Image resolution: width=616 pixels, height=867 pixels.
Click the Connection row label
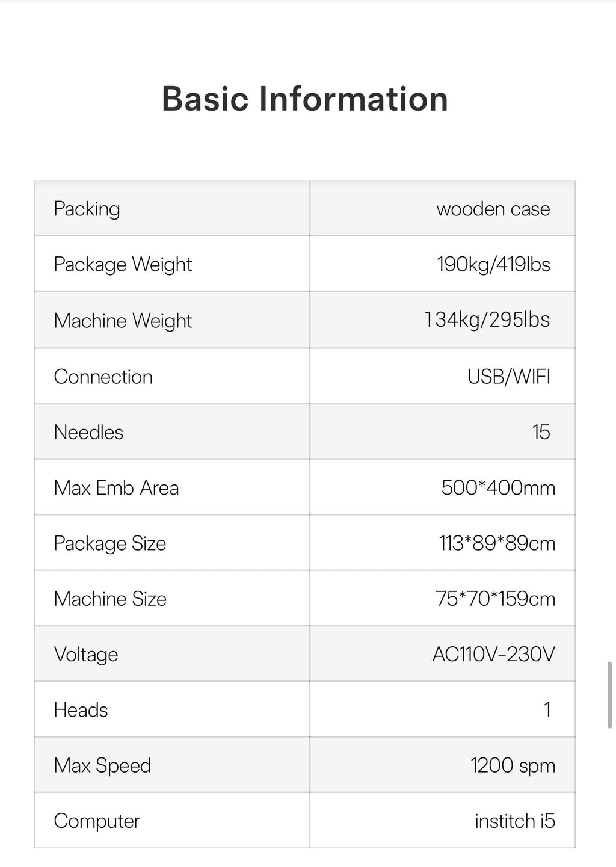pyautogui.click(x=103, y=377)
